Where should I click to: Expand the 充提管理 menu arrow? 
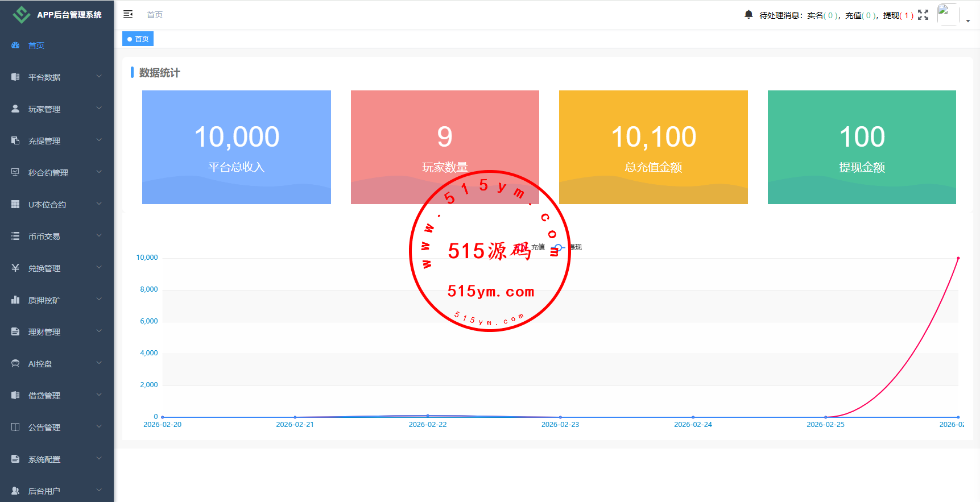99,140
